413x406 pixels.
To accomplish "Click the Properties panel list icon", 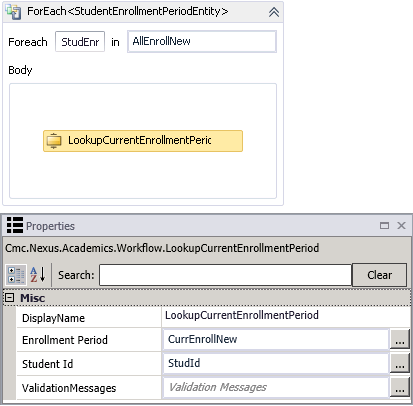I will [x=15, y=225].
